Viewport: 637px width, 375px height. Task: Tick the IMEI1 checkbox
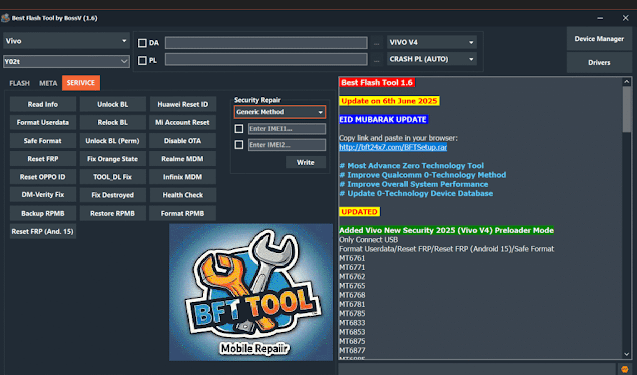pyautogui.click(x=239, y=129)
